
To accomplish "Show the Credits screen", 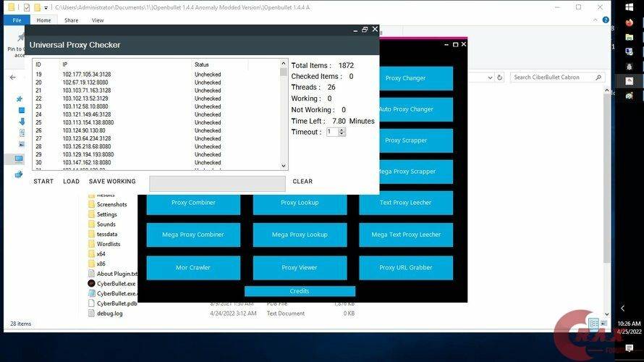I will point(300,291).
